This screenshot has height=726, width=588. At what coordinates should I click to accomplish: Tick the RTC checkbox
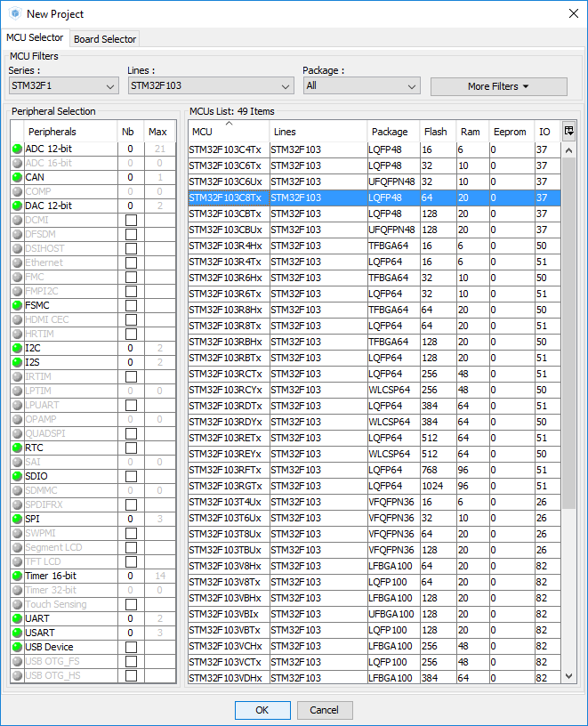tap(131, 448)
